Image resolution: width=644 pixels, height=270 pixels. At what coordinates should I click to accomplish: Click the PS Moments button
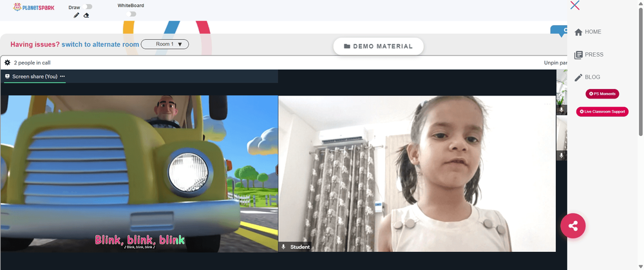[602, 94]
